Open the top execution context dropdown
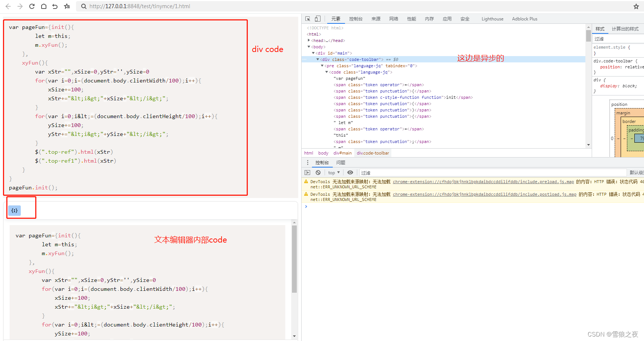The image size is (644, 341). click(333, 172)
